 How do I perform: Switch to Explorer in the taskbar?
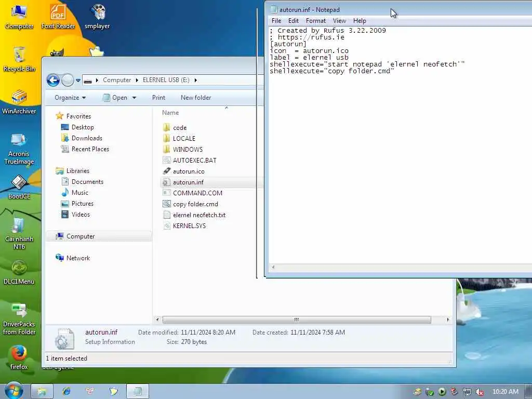42,391
